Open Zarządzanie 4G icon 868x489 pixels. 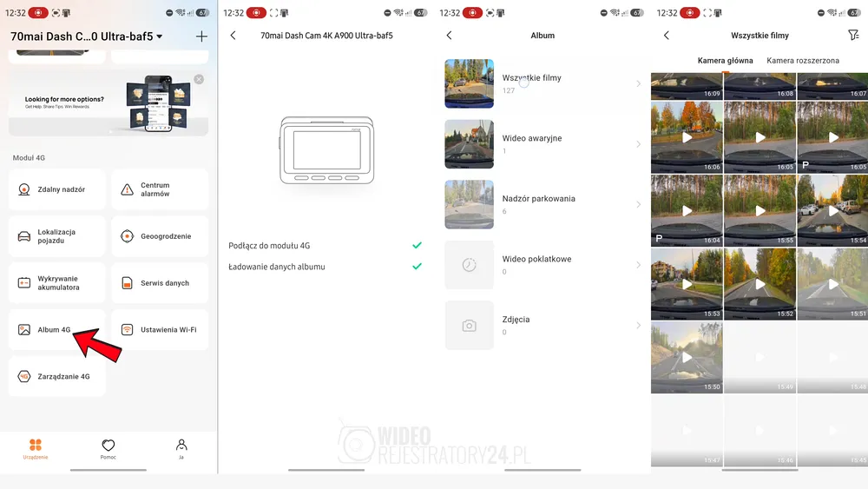(x=23, y=377)
